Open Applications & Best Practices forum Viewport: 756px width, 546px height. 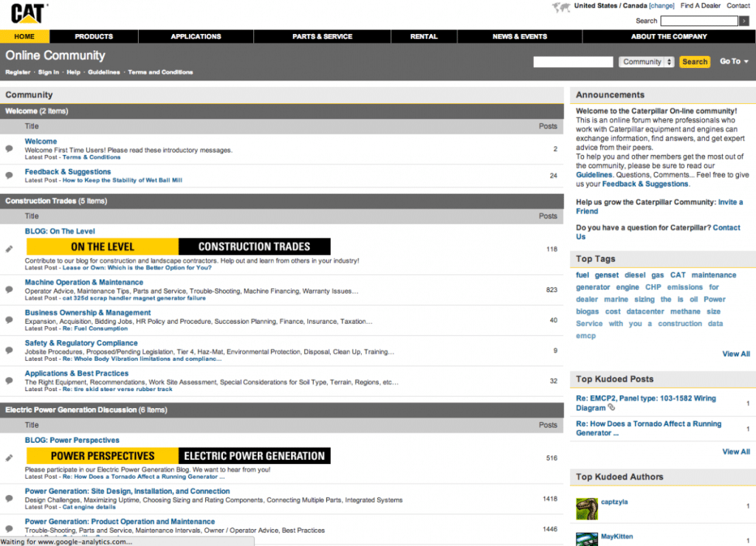point(77,373)
